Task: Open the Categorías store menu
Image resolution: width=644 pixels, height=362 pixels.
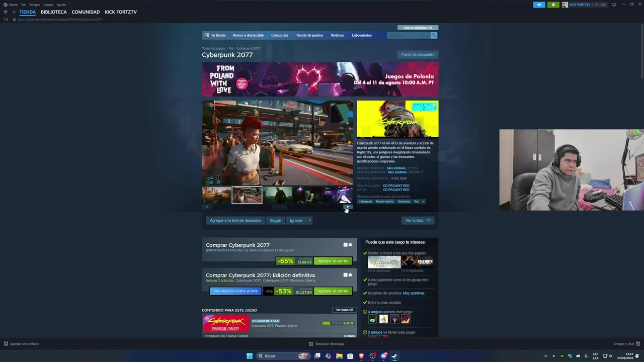Action: point(280,35)
